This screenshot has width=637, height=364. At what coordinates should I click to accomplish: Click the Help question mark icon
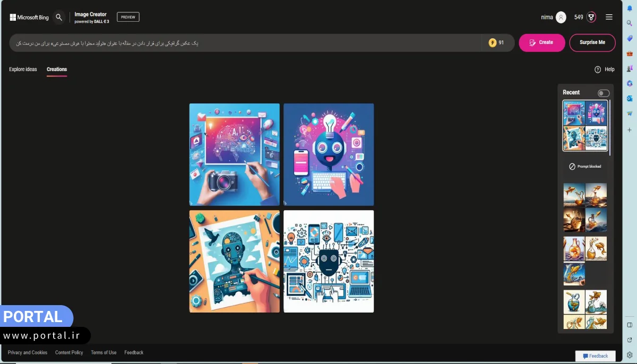pyautogui.click(x=598, y=70)
